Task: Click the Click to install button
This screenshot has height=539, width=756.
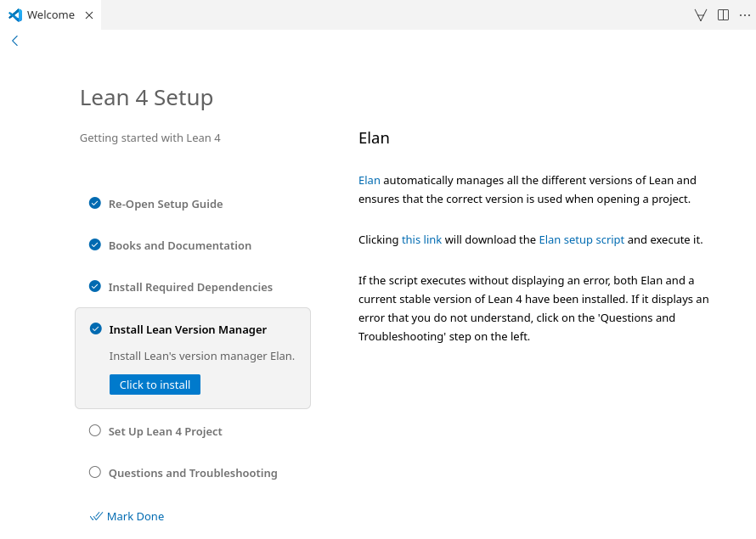Action: (155, 385)
